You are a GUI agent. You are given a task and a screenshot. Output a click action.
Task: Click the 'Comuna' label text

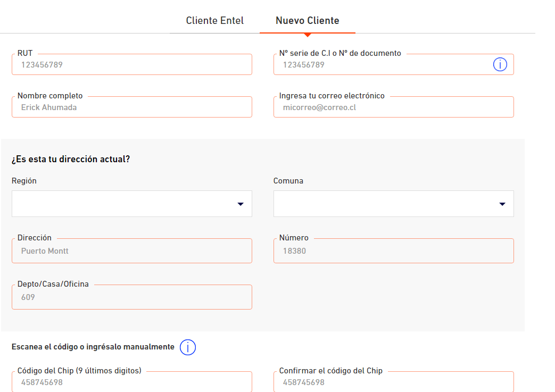288,181
